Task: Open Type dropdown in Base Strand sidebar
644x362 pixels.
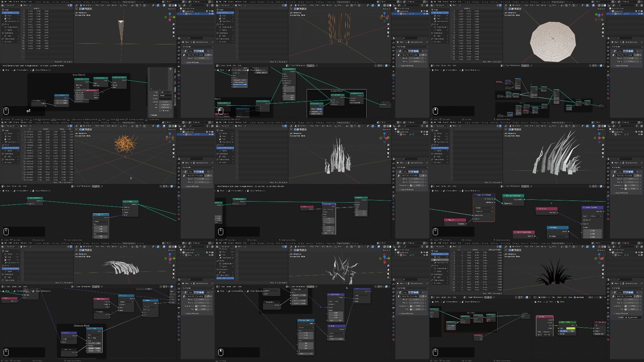Action: tap(165, 92)
